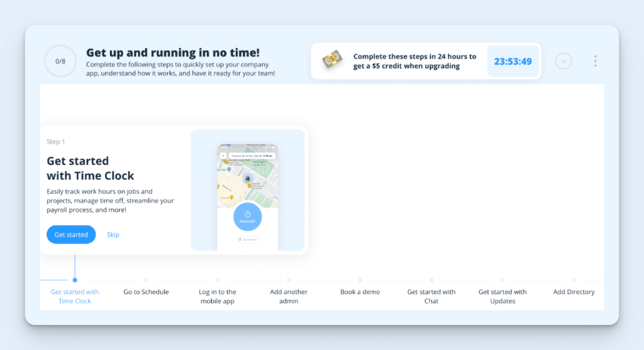Screen dimensions: 644x350
Task: Click the timeline dot above Go to Schedule
Action: (146, 280)
